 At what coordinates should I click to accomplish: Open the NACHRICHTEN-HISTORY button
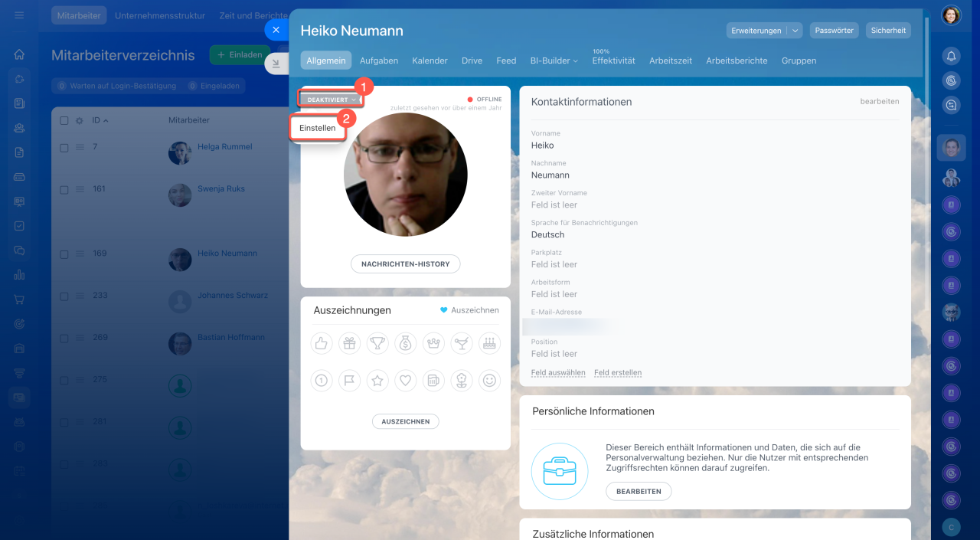[406, 263]
